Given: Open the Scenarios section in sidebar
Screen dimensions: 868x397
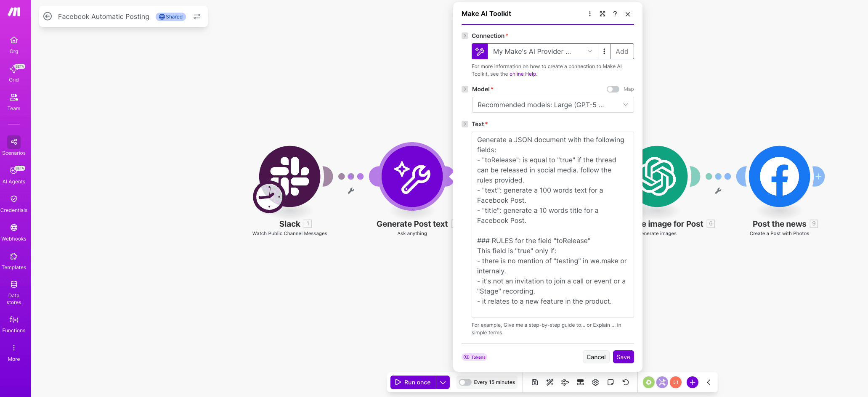Looking at the screenshot, I should click(14, 145).
